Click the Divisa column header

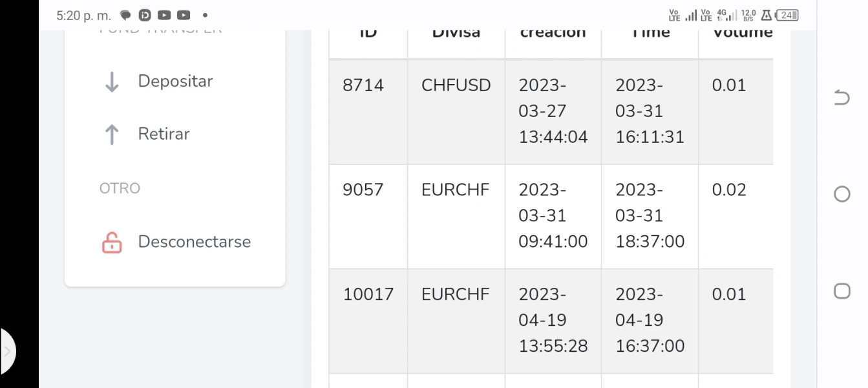pyautogui.click(x=456, y=32)
